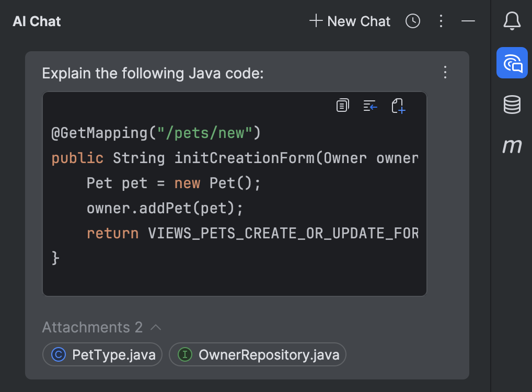Open chat history via the clock icon
Image resolution: width=532 pixels, height=392 pixels.
coord(412,21)
